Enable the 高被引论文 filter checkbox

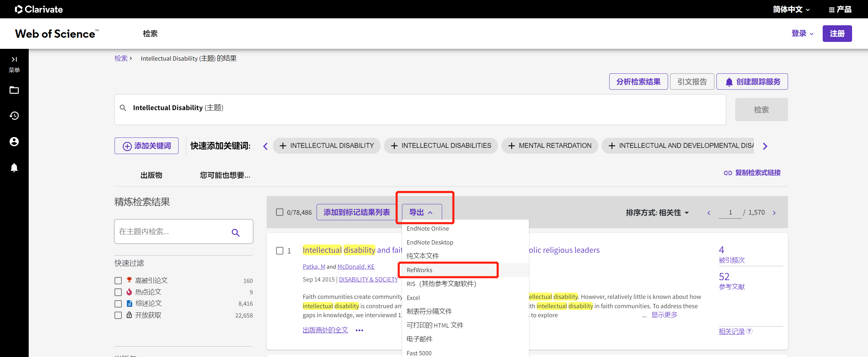(118, 280)
